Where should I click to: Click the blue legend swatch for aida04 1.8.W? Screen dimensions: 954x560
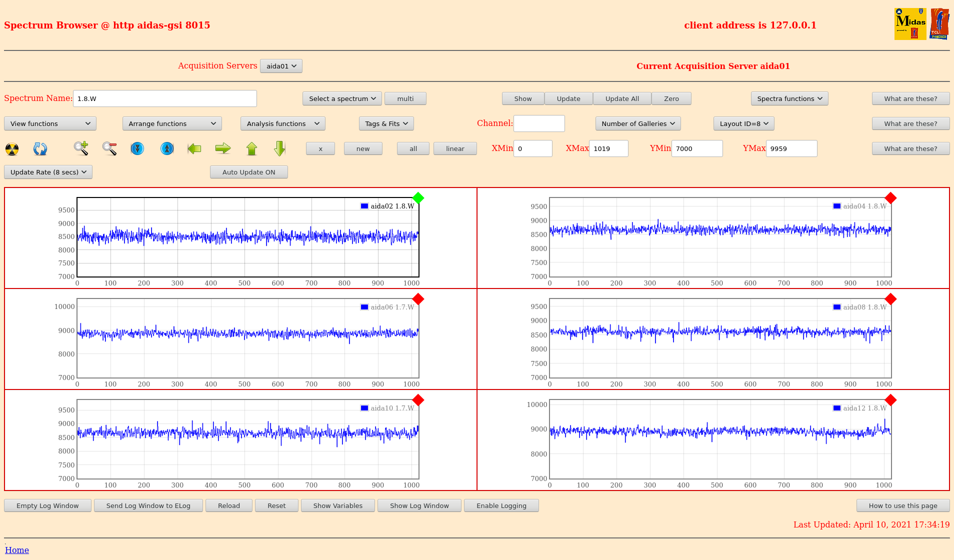[836, 206]
